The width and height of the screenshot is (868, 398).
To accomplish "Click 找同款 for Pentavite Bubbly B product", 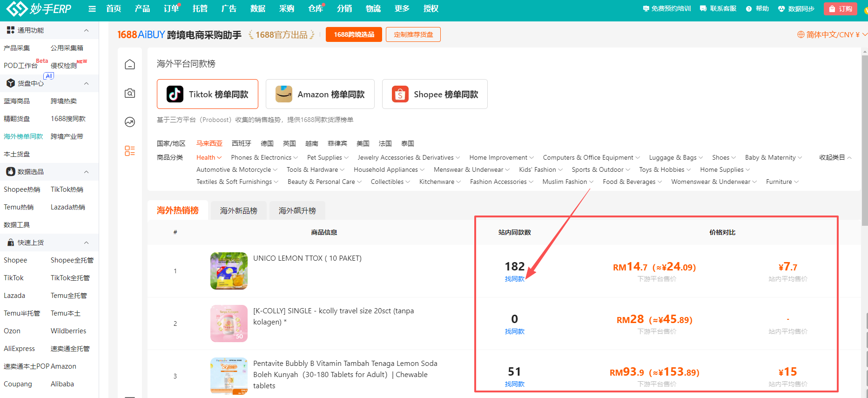I will [x=514, y=384].
